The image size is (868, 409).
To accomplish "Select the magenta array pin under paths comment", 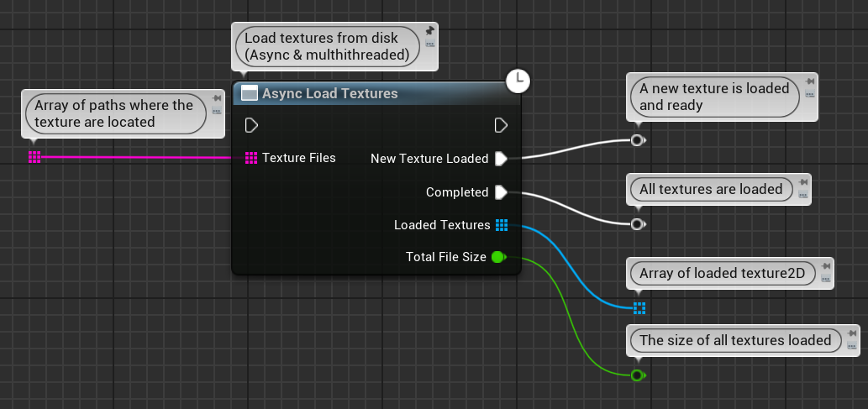I will 34,157.
